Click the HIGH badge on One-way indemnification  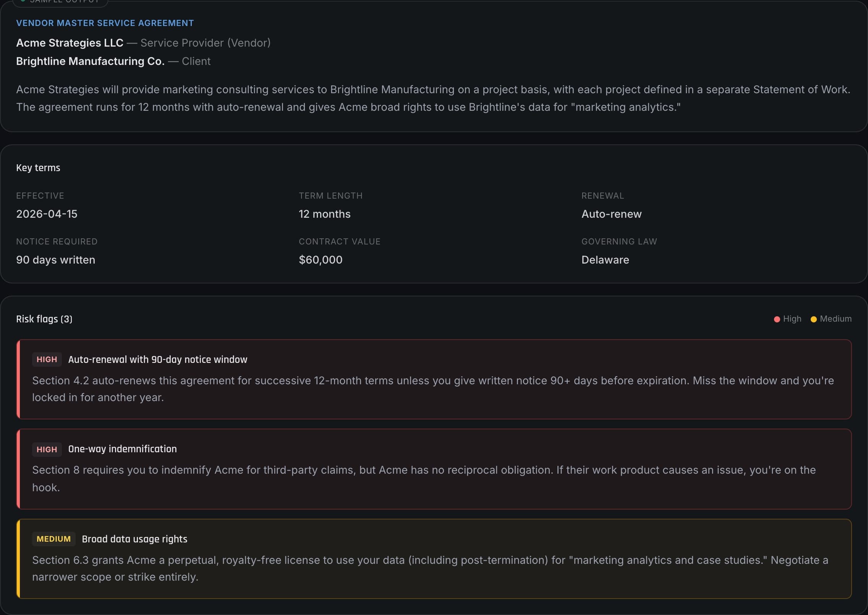coord(47,450)
